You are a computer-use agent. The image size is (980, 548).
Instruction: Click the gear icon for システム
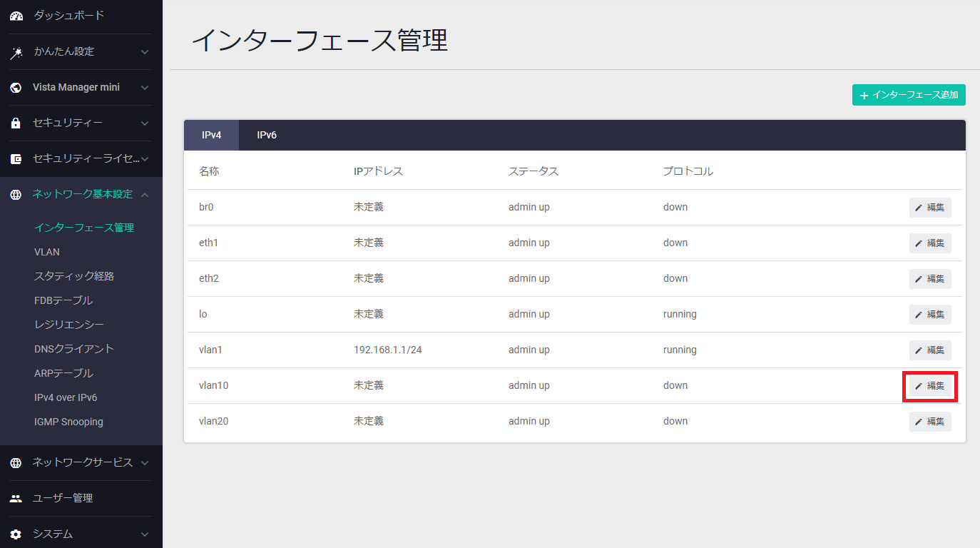click(16, 534)
